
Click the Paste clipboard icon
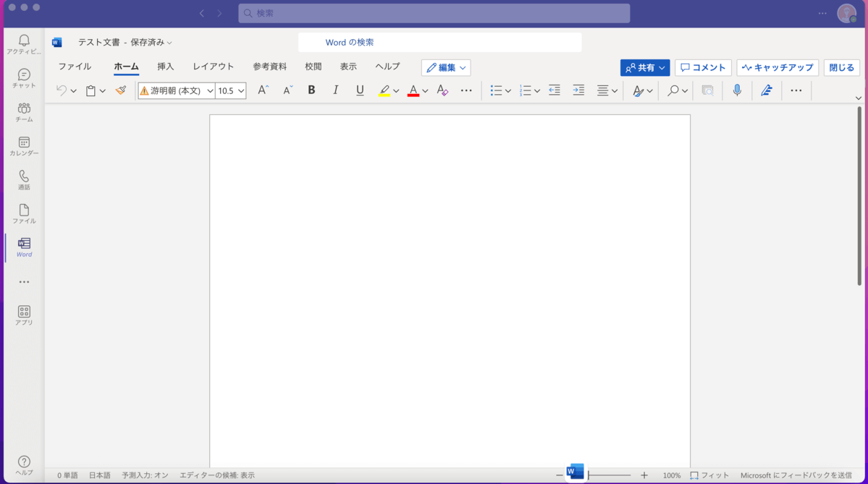click(x=90, y=90)
